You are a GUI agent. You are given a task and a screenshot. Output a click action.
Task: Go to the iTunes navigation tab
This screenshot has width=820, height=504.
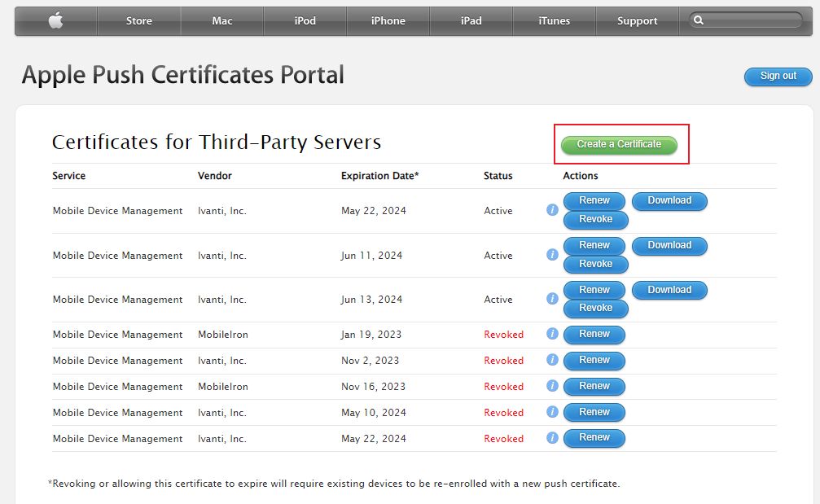(554, 21)
